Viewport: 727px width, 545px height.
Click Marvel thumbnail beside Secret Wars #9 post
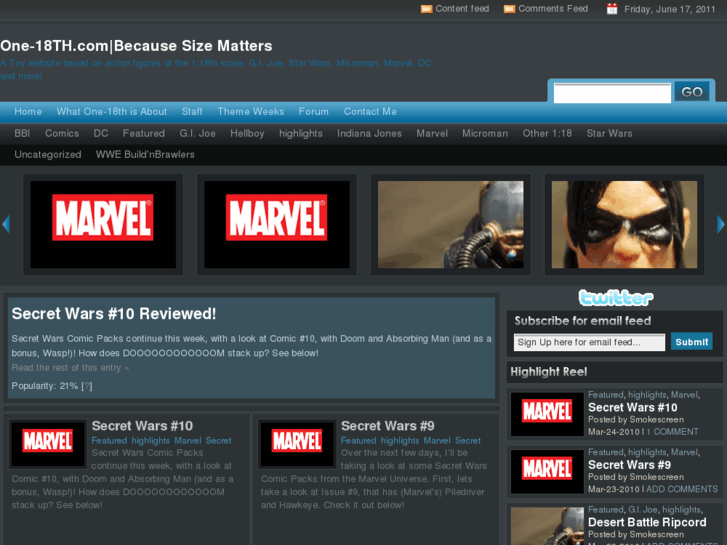click(x=297, y=443)
